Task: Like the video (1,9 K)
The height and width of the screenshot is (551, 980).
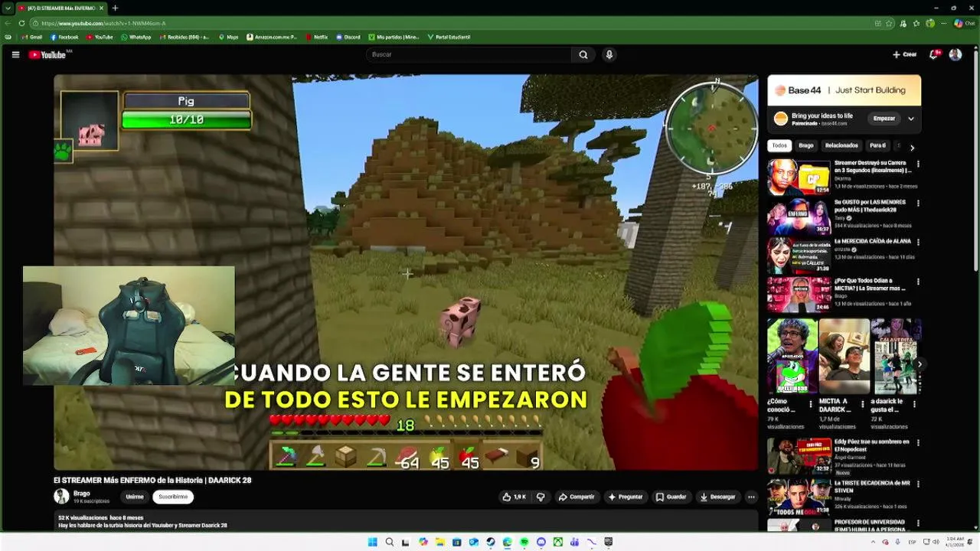Action: tap(514, 497)
